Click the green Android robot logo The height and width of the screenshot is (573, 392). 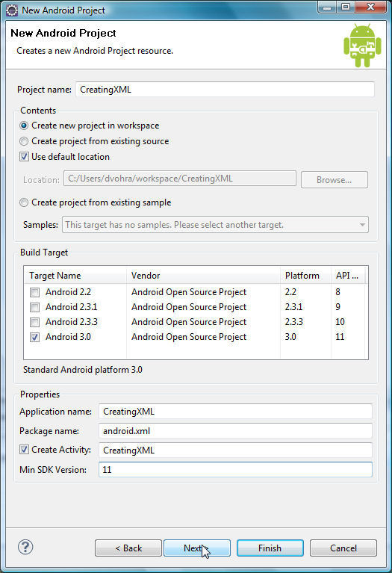click(362, 46)
